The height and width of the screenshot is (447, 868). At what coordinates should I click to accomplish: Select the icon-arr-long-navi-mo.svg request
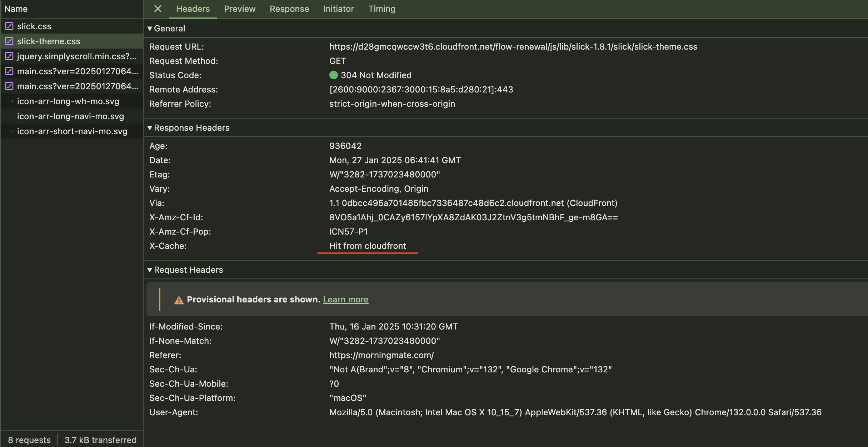tap(70, 116)
